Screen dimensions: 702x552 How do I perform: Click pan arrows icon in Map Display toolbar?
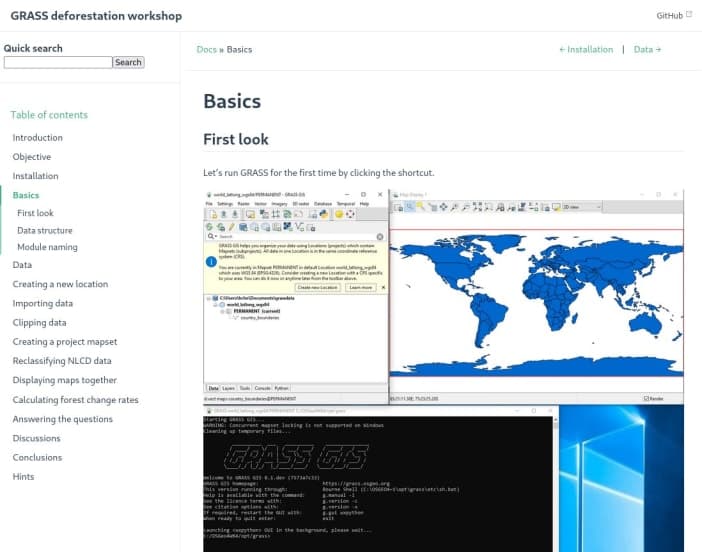coord(443,207)
